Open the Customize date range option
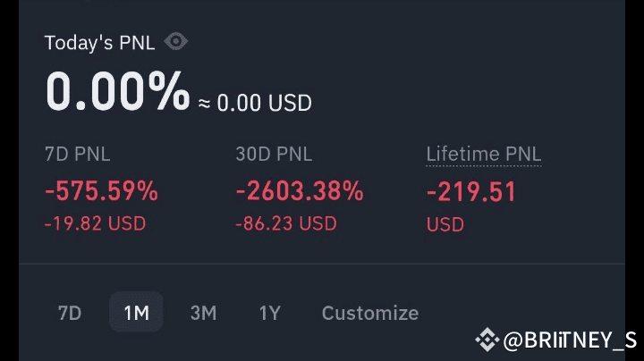 pos(369,313)
